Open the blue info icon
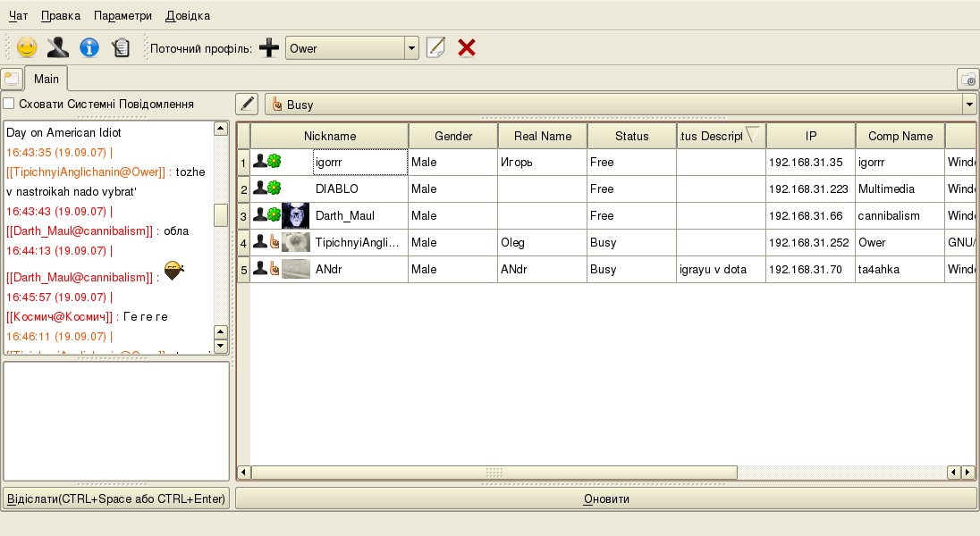Image resolution: width=980 pixels, height=536 pixels. point(89,48)
